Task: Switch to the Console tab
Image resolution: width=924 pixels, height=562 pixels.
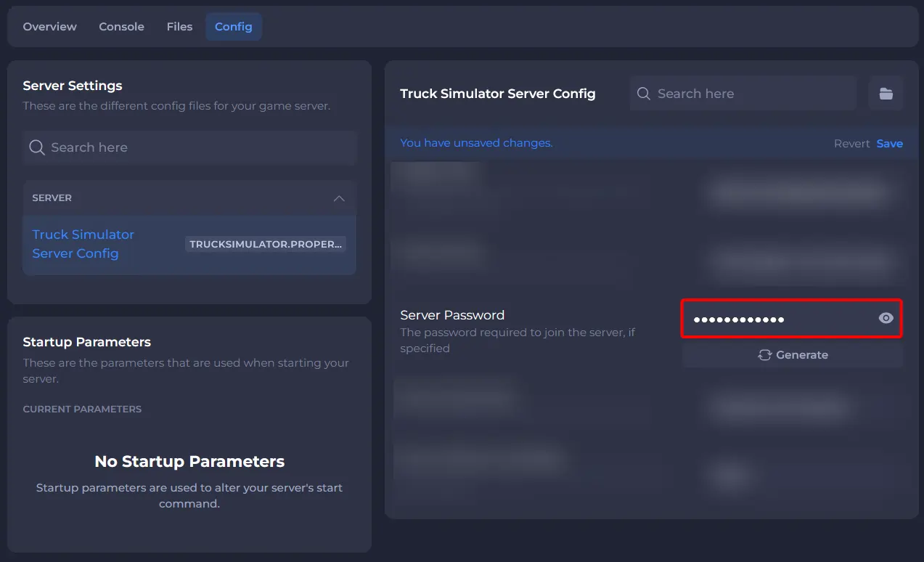Action: pyautogui.click(x=121, y=27)
